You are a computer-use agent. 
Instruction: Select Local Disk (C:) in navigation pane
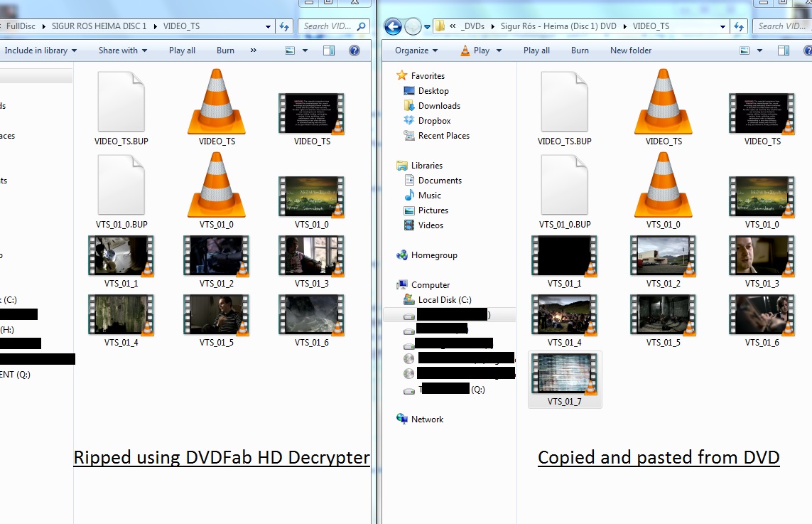[x=437, y=299]
